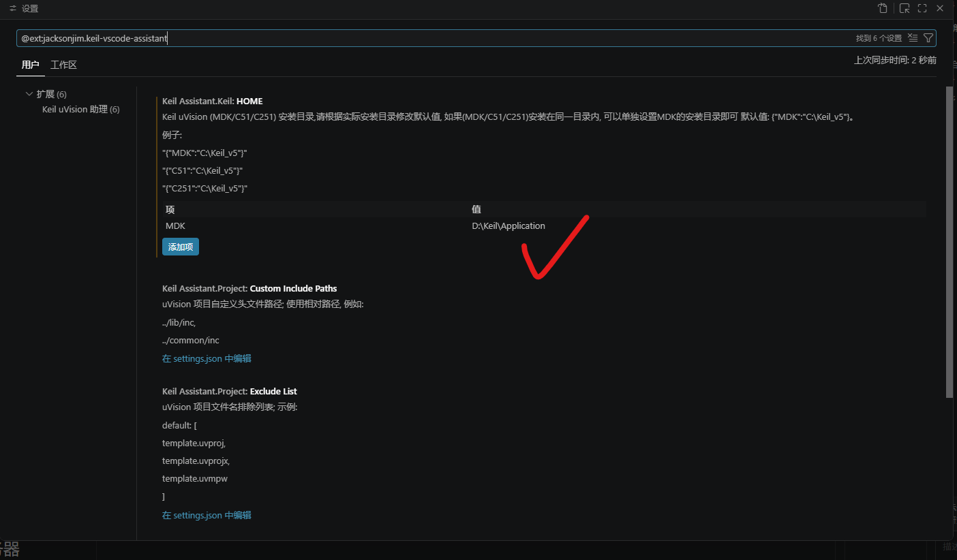This screenshot has height=560, width=957.
Task: Select Keil uVision 助理 (6) in the tree
Action: click(x=80, y=109)
